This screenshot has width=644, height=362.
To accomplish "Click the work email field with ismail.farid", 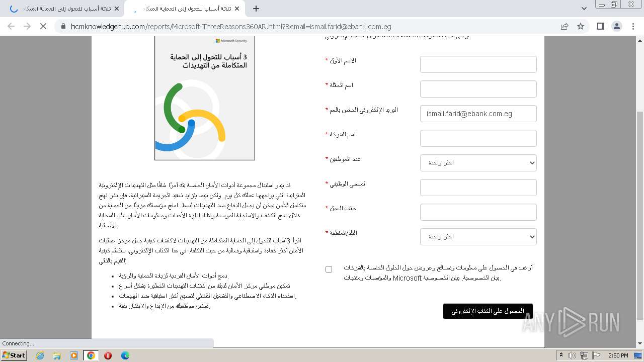I will click(x=478, y=114).
